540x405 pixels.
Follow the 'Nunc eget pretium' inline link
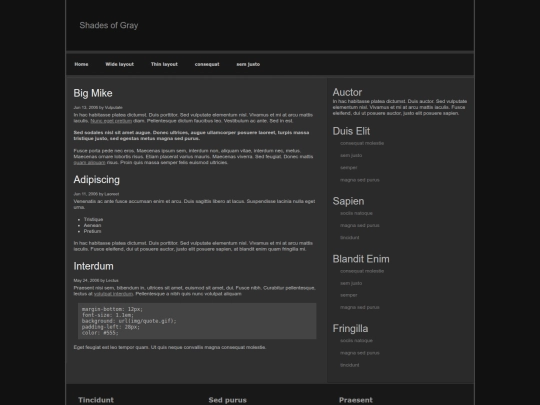pos(111,121)
